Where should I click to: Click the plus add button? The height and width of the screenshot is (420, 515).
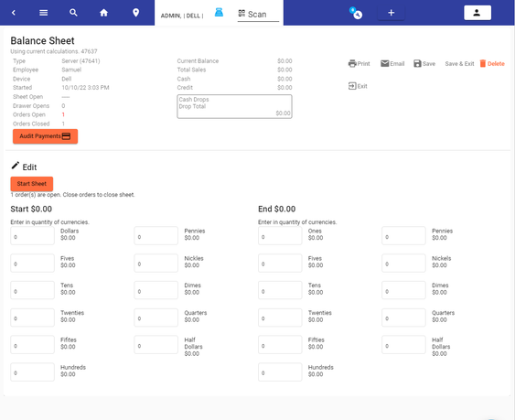[391, 13]
